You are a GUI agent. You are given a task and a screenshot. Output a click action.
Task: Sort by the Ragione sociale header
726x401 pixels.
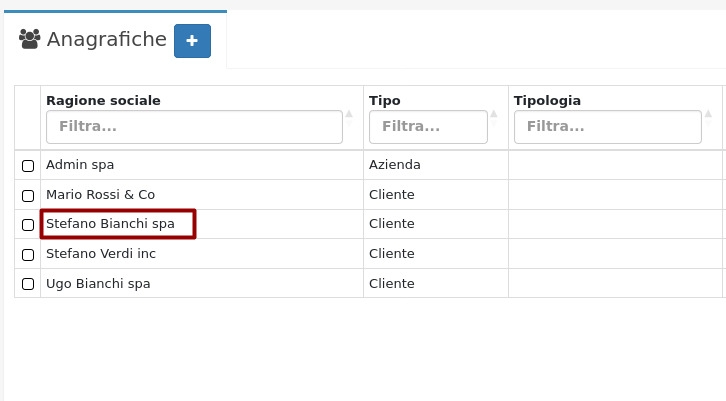click(x=103, y=101)
